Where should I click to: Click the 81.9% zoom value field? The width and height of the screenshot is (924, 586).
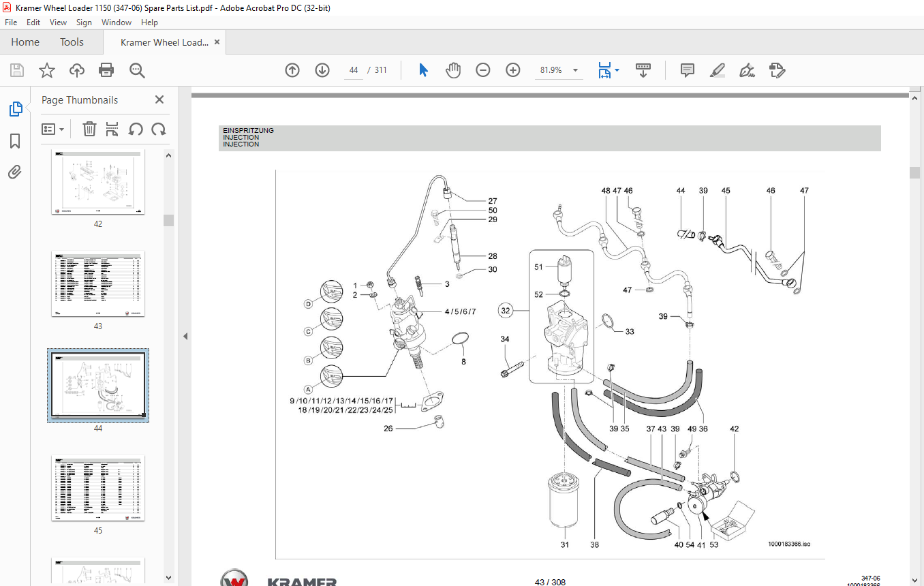[551, 70]
